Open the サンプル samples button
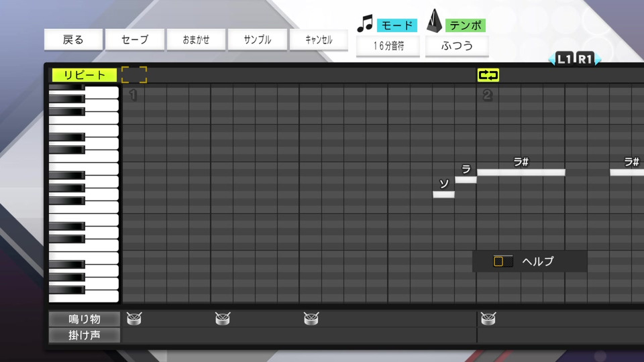 pos(258,40)
